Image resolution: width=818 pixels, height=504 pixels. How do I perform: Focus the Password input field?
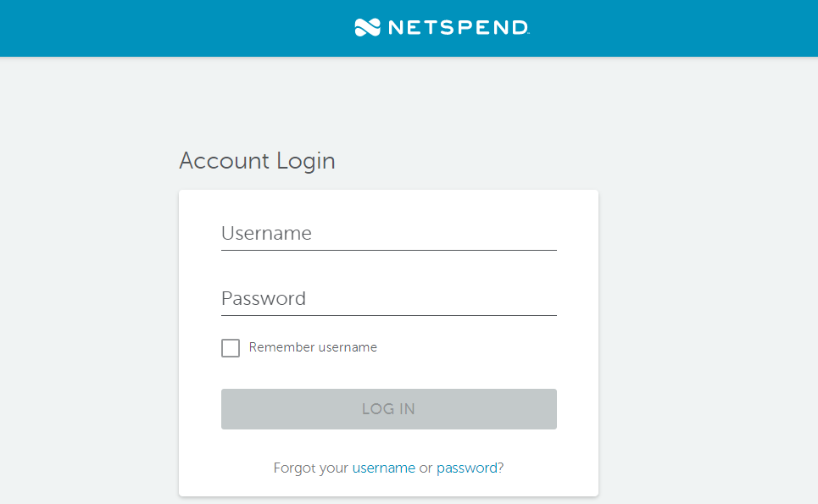388,299
